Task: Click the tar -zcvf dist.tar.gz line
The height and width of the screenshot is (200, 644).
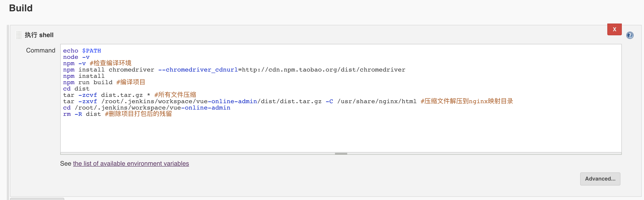Action: click(x=130, y=95)
